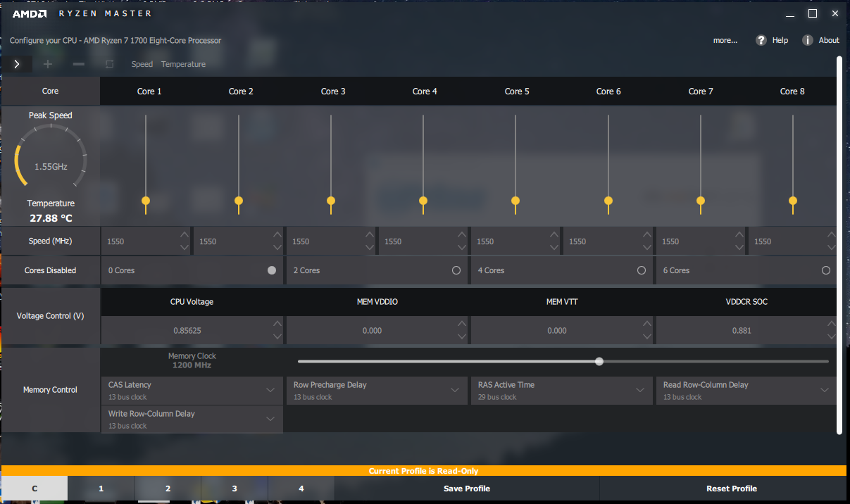Viewport: 850px width, 504px height.
Task: Open About via the info icon
Action: tap(808, 40)
